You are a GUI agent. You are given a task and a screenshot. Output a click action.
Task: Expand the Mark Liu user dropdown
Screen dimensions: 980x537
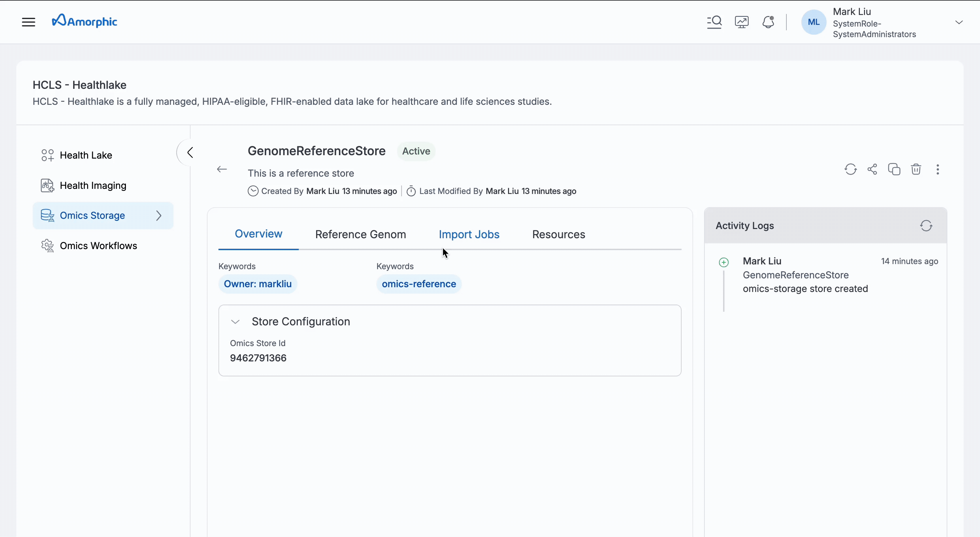point(959,22)
